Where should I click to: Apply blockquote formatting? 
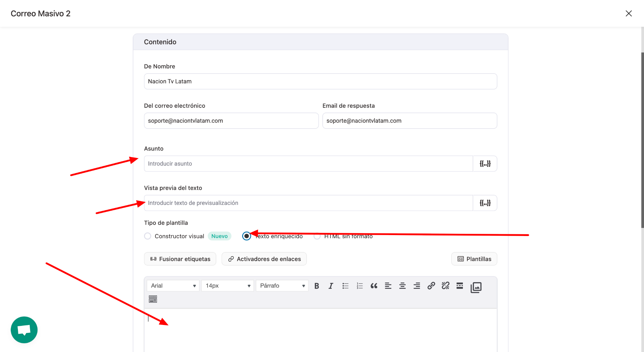[374, 286]
